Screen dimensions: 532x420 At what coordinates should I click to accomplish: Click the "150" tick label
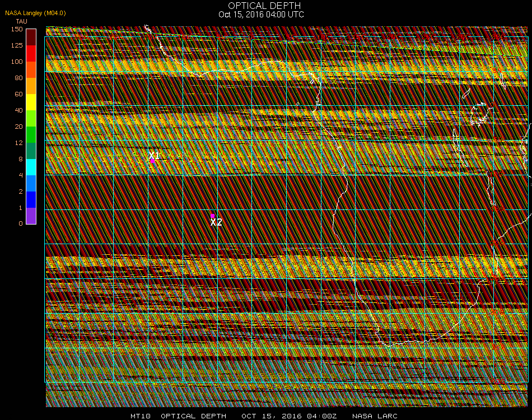pos(17,29)
